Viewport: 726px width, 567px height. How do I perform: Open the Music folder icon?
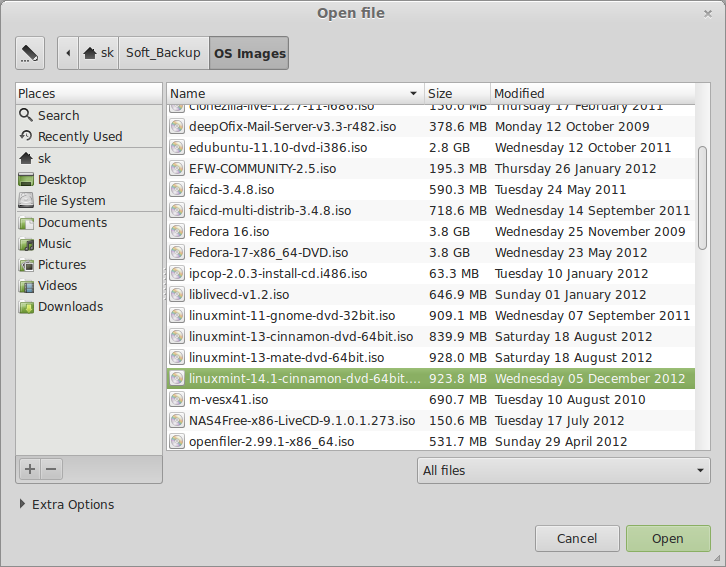pos(26,243)
